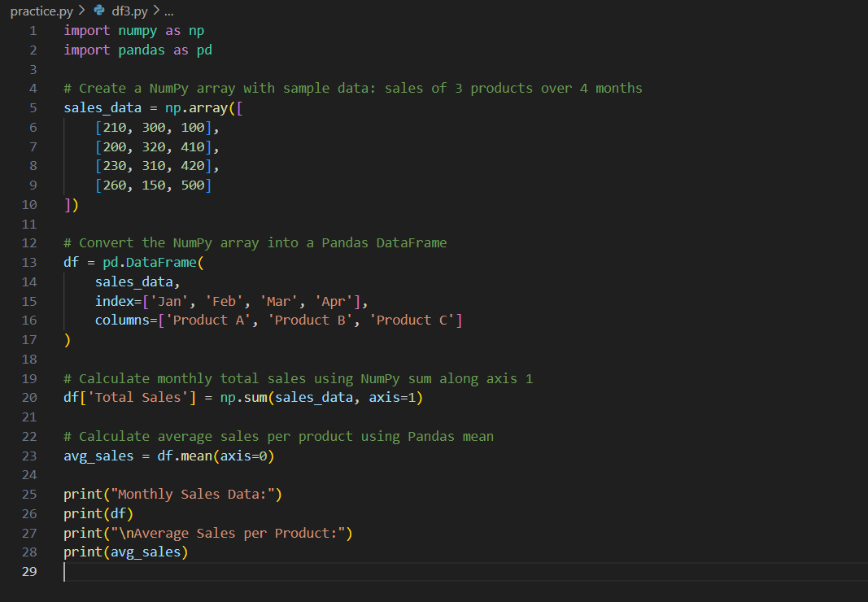Click the string 'Apr' in the index list
868x602 pixels.
coord(334,301)
